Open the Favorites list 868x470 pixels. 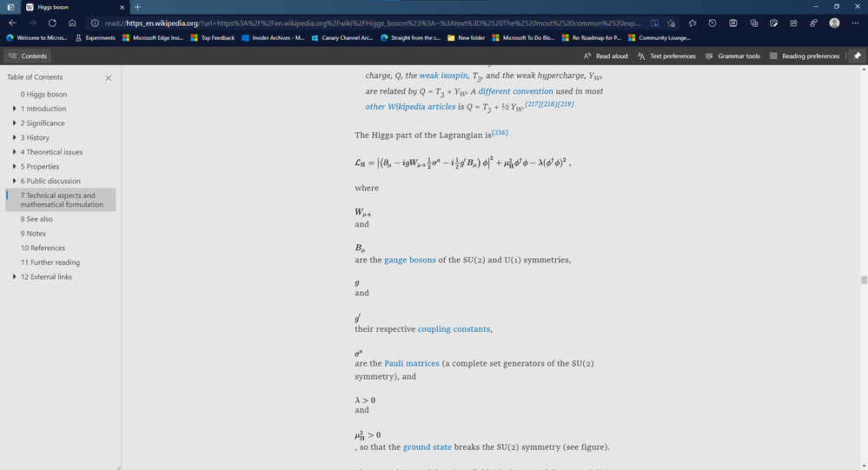[692, 23]
